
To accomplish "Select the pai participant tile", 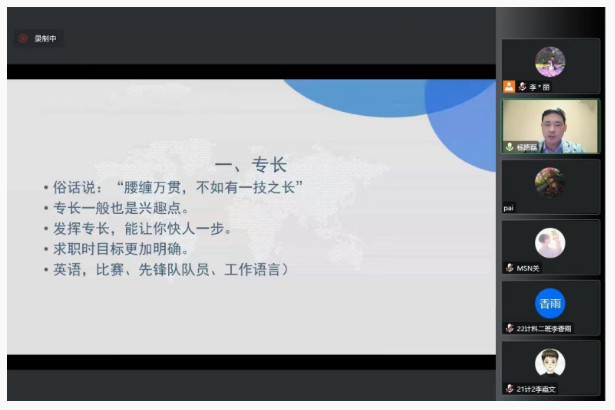I will 550,185.
